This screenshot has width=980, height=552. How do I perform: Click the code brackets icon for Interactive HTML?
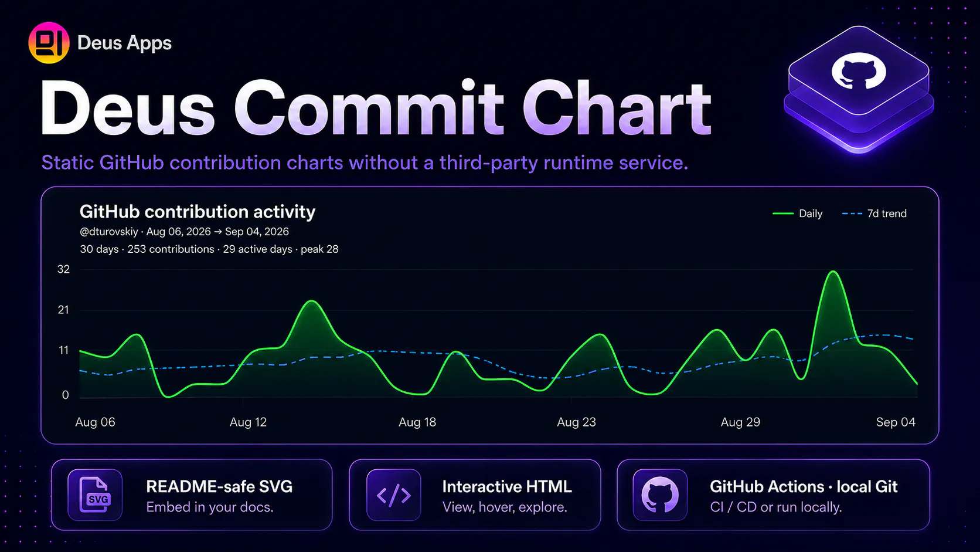(x=394, y=495)
